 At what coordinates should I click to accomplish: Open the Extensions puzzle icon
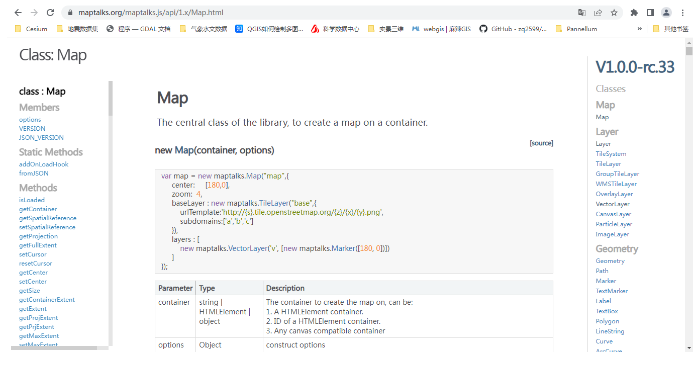(634, 12)
